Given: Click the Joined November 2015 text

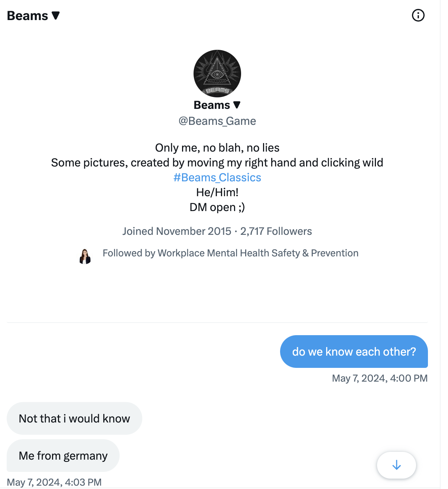Looking at the screenshot, I should [x=177, y=231].
